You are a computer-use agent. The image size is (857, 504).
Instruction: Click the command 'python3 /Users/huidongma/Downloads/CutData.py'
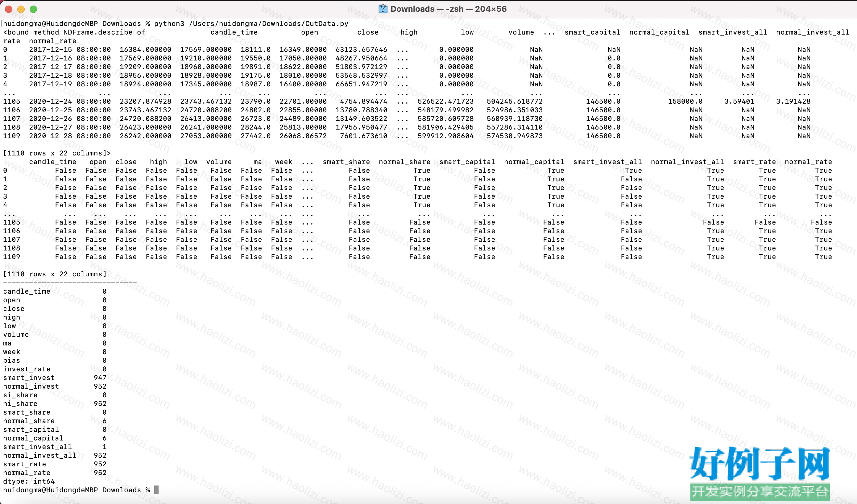(251, 23)
